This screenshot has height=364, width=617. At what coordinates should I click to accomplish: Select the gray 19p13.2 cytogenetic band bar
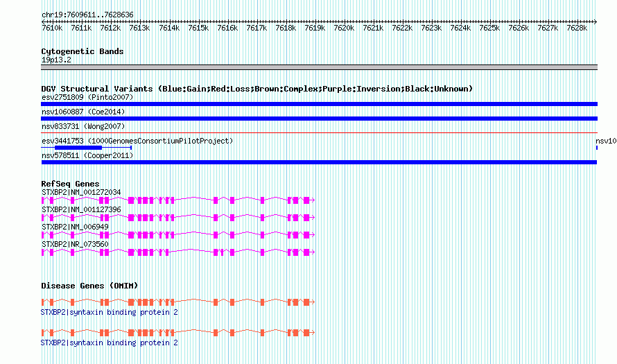point(319,67)
